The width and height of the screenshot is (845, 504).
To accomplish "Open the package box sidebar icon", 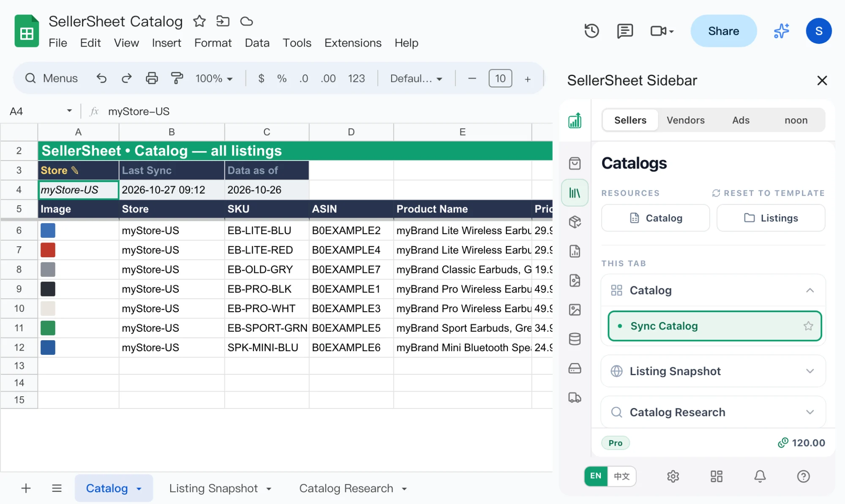I will coord(575,222).
